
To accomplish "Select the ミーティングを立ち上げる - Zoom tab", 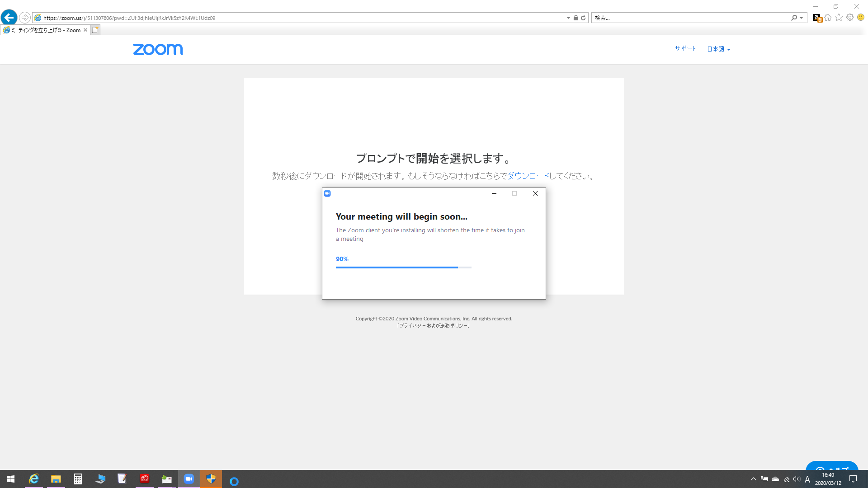I will coord(45,30).
